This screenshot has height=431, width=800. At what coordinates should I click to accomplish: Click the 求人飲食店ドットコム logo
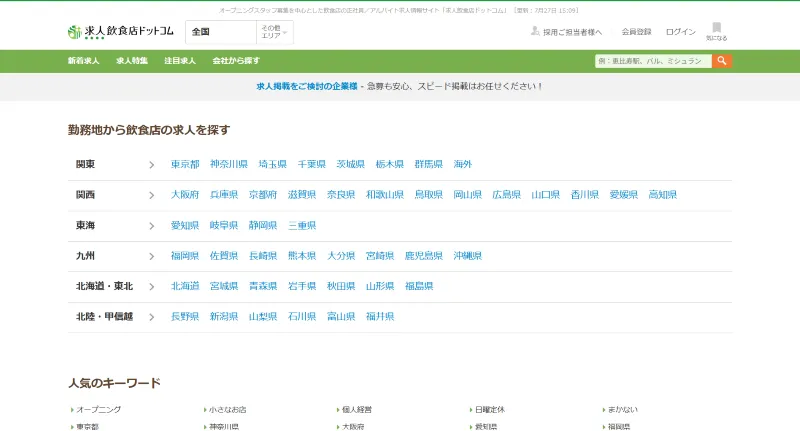(x=120, y=32)
